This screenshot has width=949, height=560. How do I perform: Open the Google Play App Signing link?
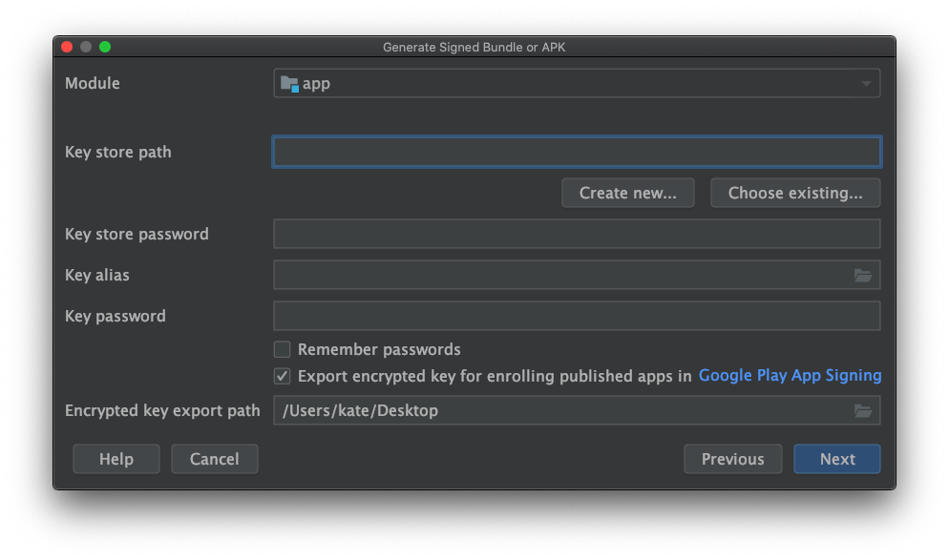click(790, 376)
